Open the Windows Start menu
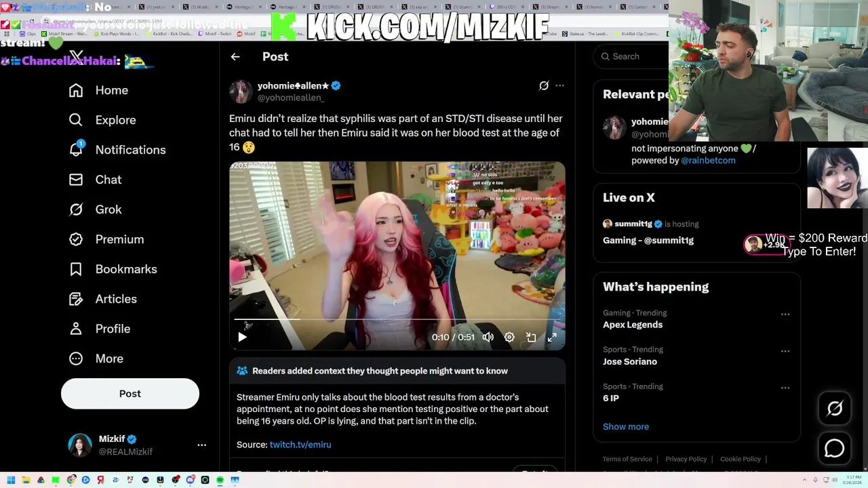Screen dimensions: 868x488 (11, 480)
